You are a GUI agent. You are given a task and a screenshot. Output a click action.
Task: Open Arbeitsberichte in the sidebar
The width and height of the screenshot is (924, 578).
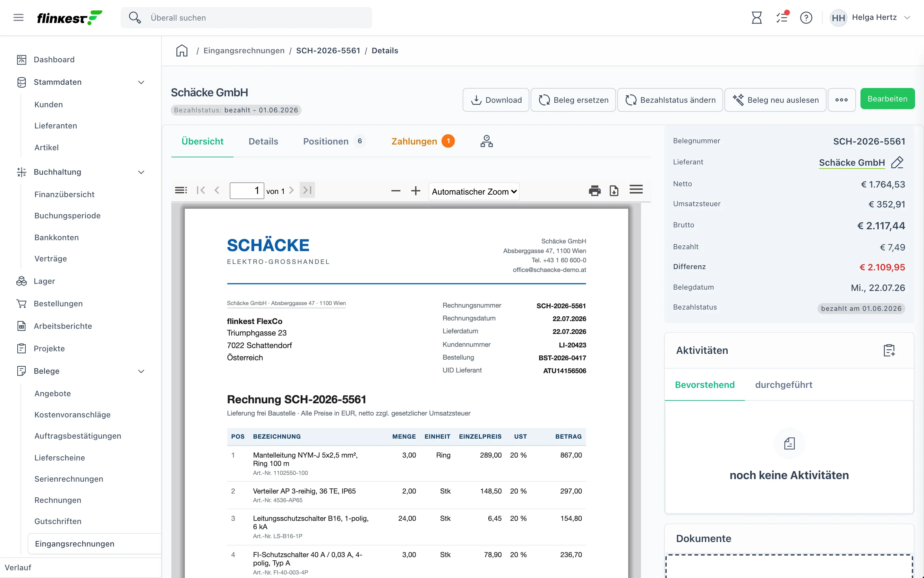point(63,326)
